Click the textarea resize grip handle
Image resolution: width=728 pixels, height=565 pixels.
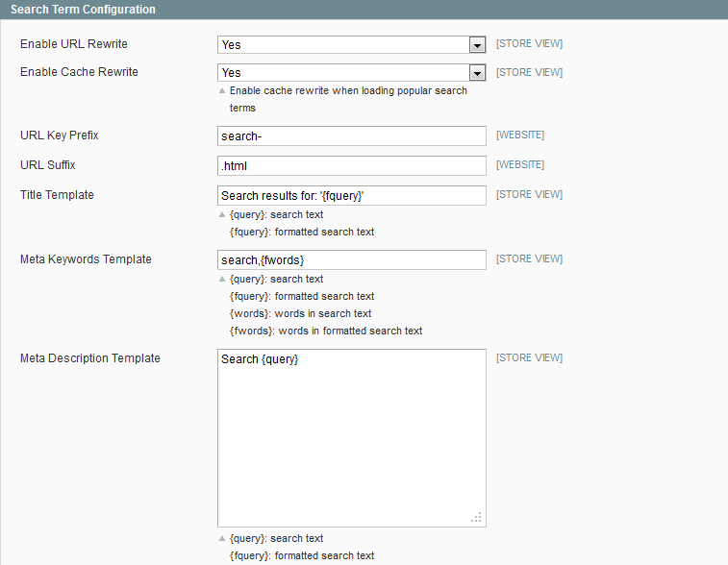(476, 517)
